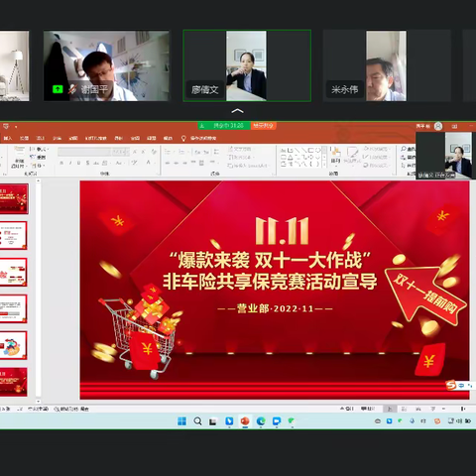Click the Find magnifier in Editing group

[404, 149]
